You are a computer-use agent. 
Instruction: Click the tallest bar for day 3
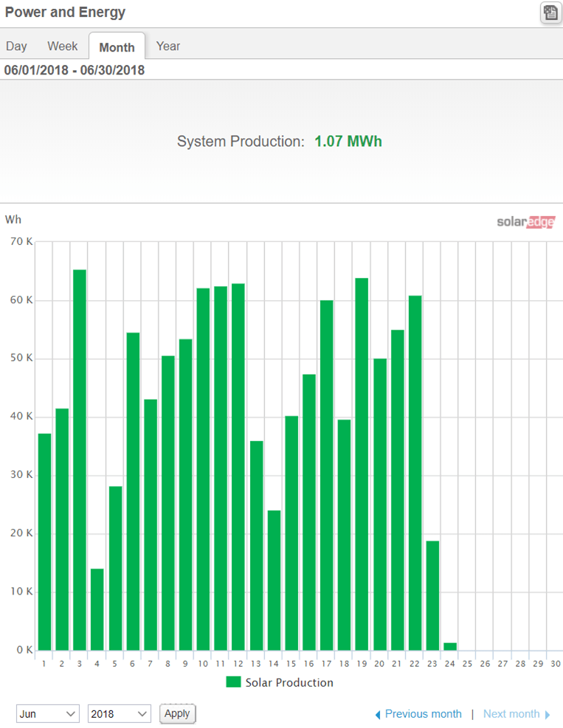(80, 460)
